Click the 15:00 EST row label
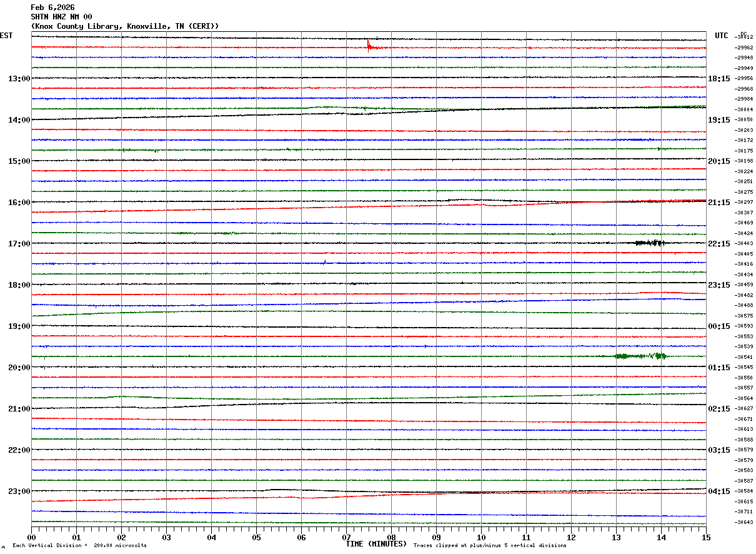 click(19, 161)
